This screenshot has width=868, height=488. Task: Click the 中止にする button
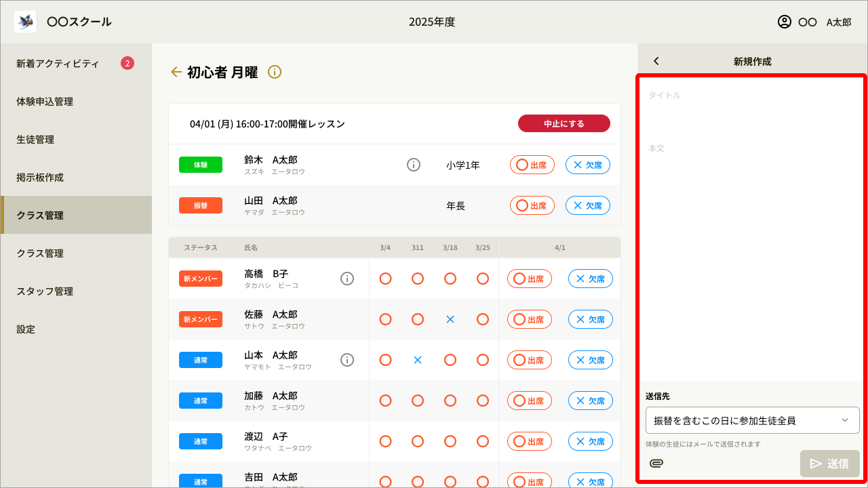pos(564,123)
